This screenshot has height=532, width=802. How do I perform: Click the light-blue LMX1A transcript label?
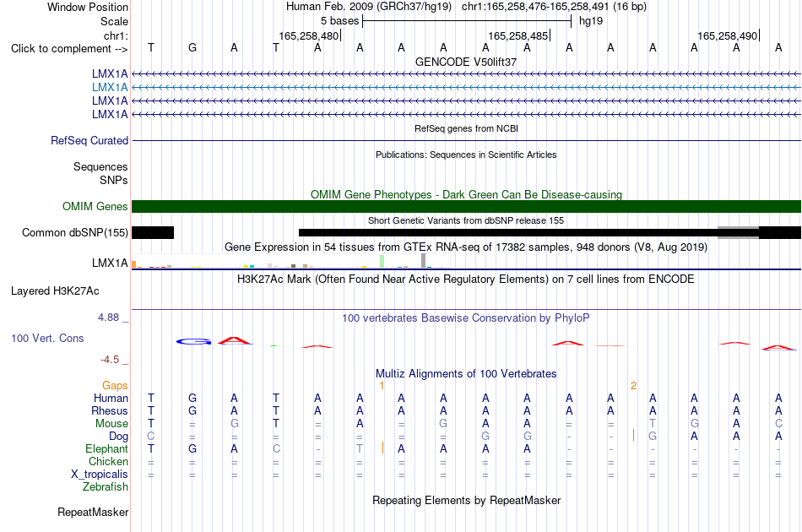pos(110,88)
